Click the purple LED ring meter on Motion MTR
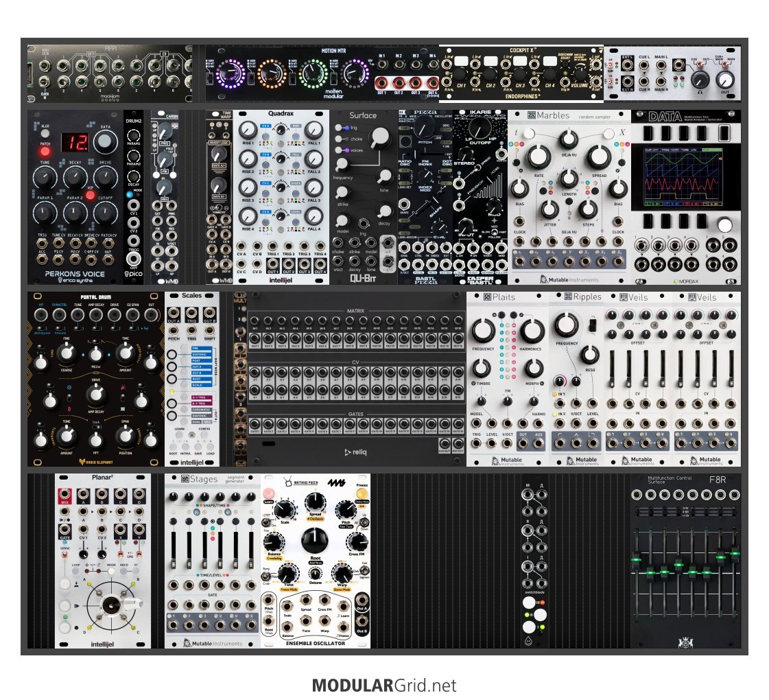769x700 pixels. click(x=230, y=74)
